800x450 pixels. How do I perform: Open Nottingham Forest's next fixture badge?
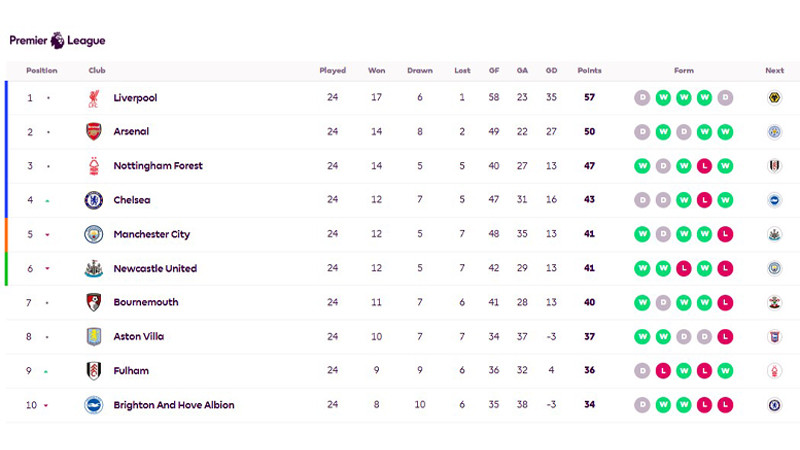tap(774, 166)
